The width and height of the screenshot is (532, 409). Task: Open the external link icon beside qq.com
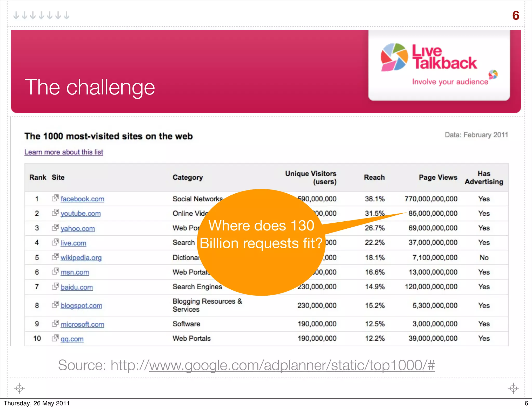coord(55,338)
